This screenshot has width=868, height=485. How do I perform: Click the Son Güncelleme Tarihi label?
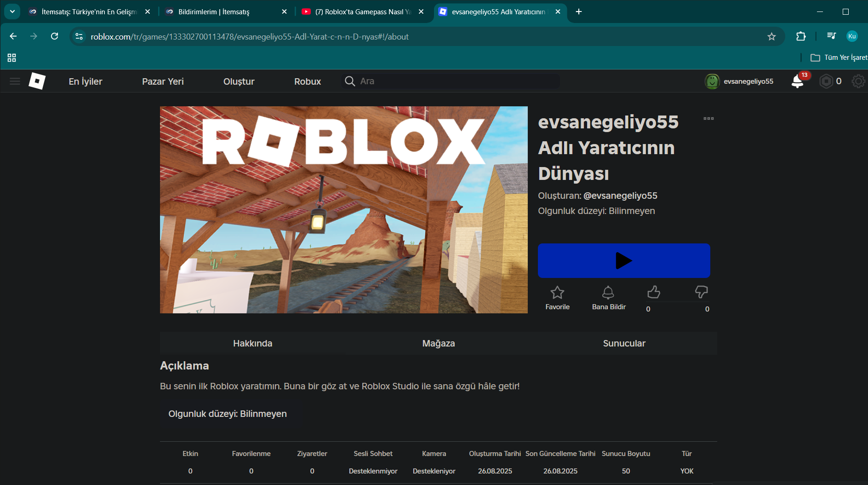pos(560,454)
